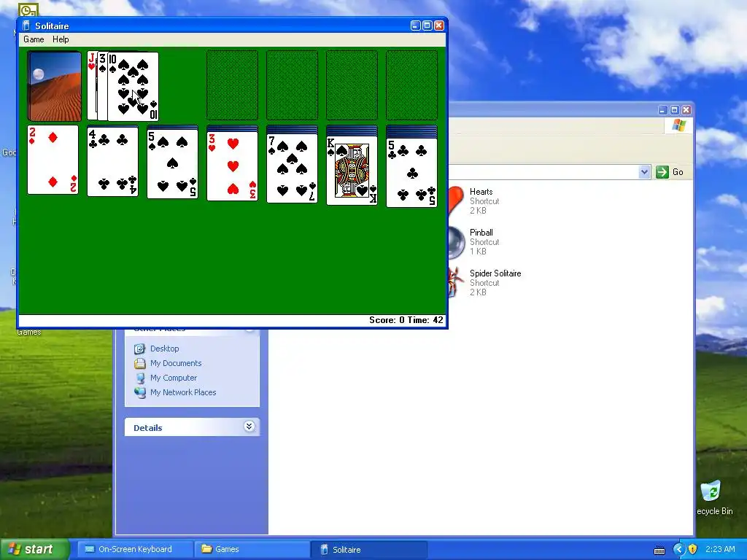Expand the Details panel chevron

click(249, 427)
